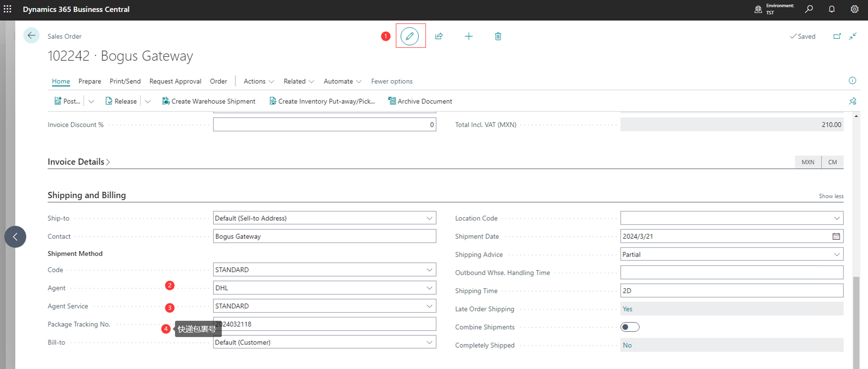Click Post action

click(x=67, y=101)
